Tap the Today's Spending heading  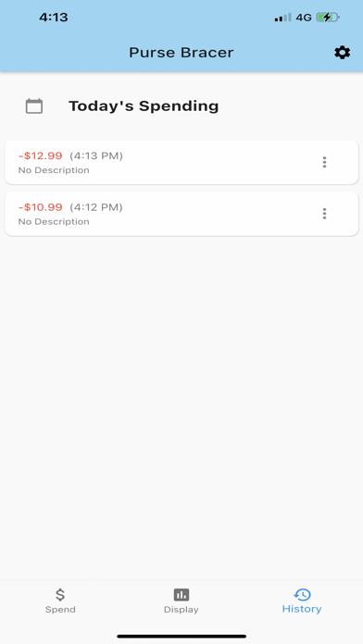click(144, 106)
